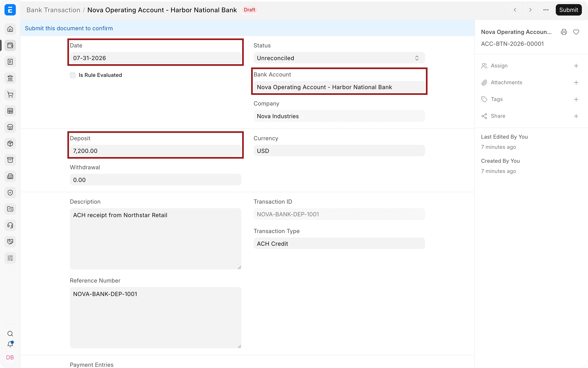Open the headset support icon in sidebar
Image resolution: width=588 pixels, height=368 pixels.
10,225
